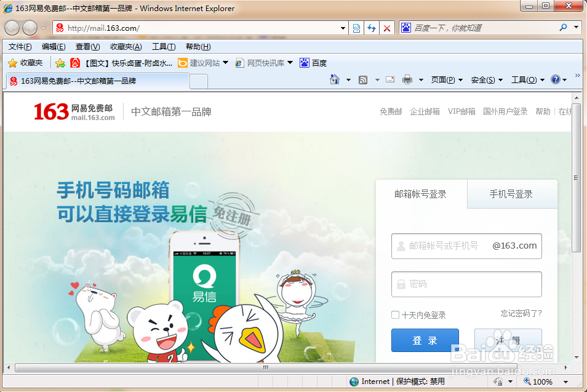This screenshot has height=392, width=587.
Task: Switch to 手机号登录 tab
Action: [x=511, y=194]
